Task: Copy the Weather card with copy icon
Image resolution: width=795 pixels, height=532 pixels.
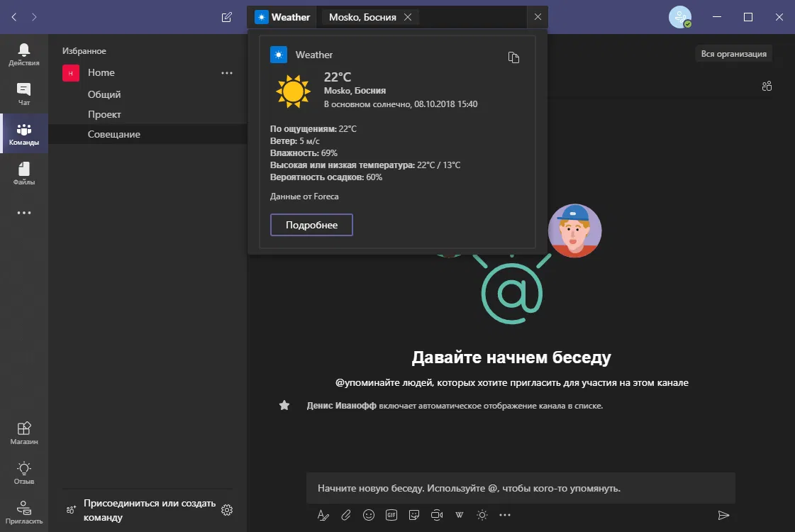Action: 513,57
